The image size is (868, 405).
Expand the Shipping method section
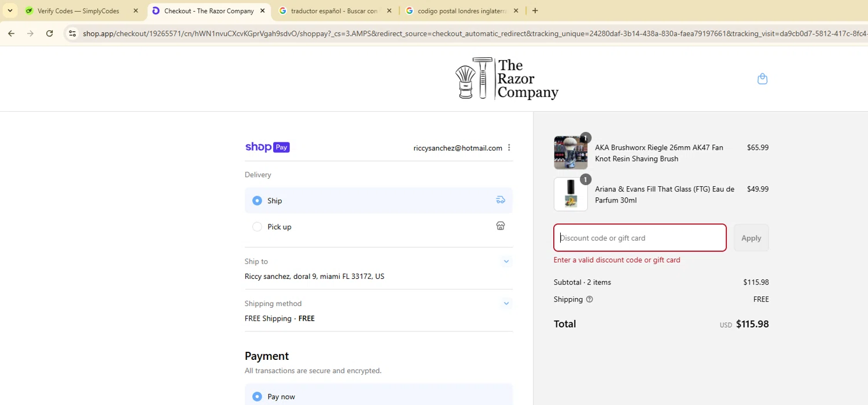pos(506,303)
